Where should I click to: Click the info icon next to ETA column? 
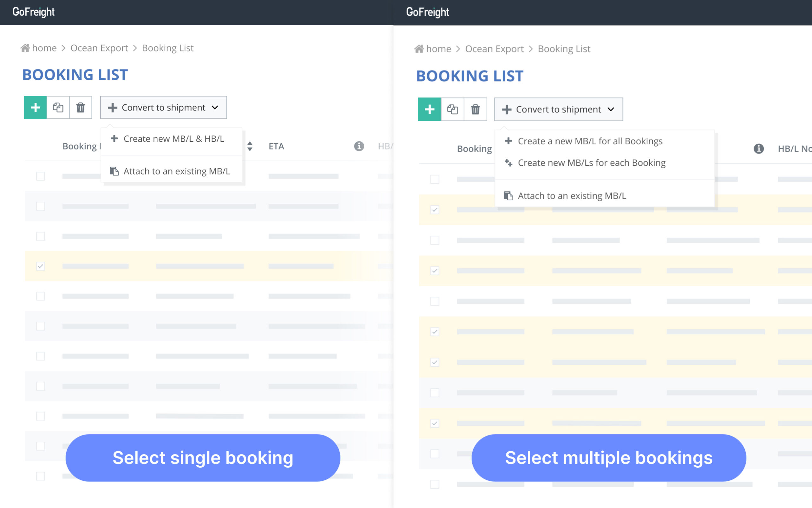[359, 146]
